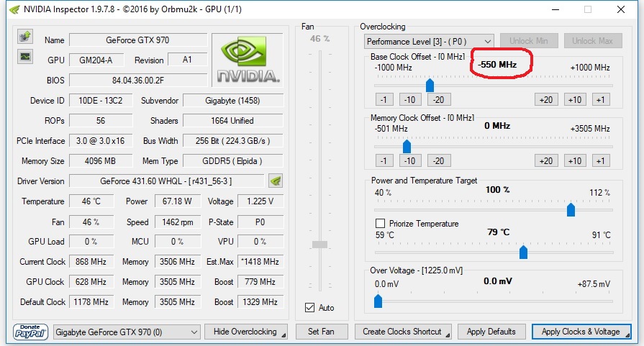Increase memory clock offset by +10
This screenshot has width=644, height=346.
[575, 161]
